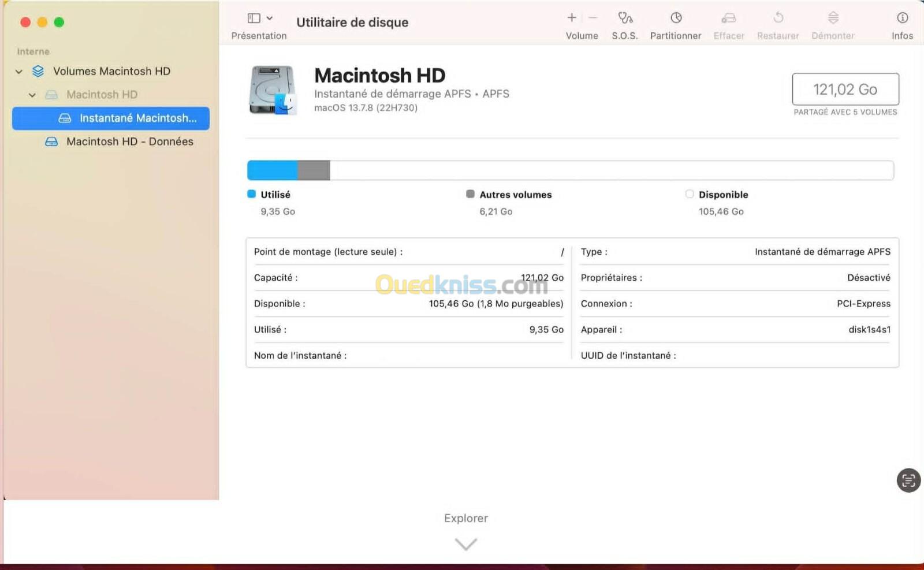Click the round text-scan icon button
924x570 pixels.
(908, 480)
